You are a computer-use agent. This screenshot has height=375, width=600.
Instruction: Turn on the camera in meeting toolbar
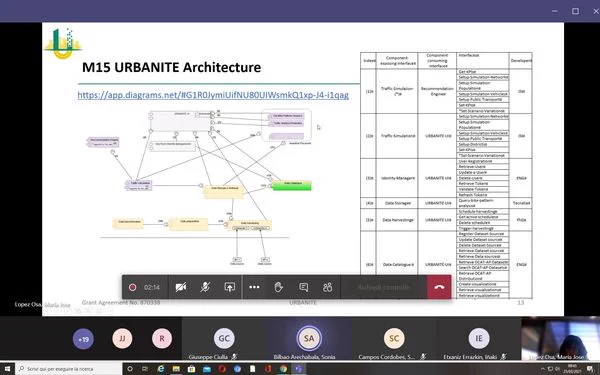181,287
